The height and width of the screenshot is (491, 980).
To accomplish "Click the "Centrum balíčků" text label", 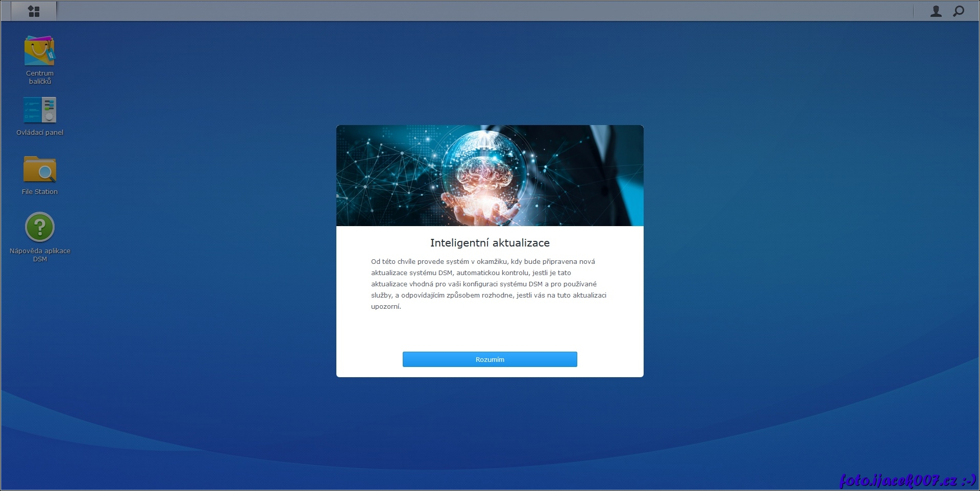I will pos(39,78).
